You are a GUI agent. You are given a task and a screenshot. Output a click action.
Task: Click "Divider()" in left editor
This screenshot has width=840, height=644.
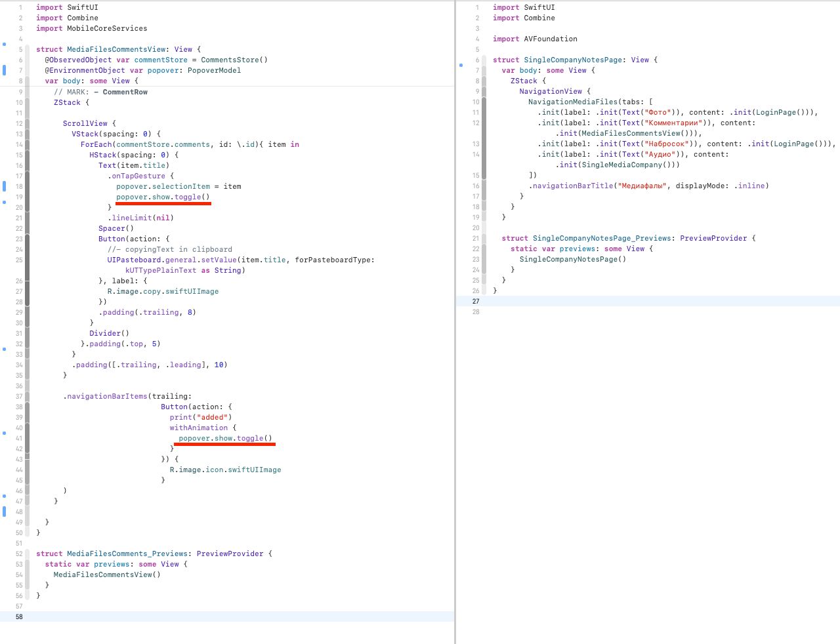coord(110,333)
